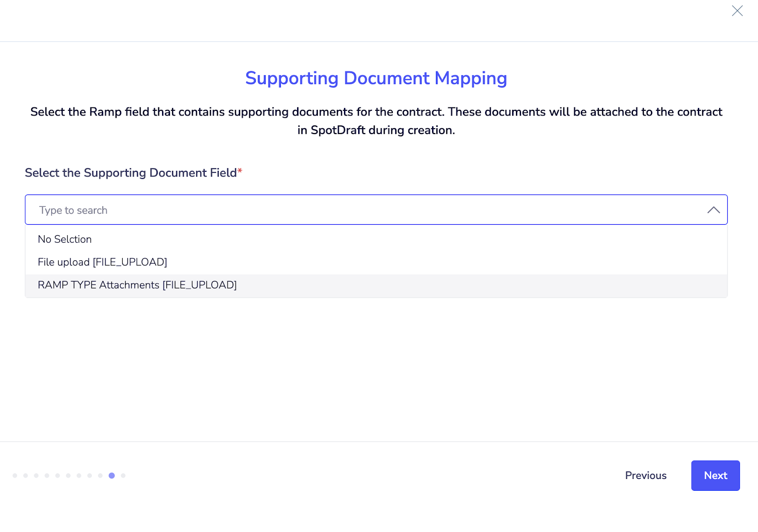Screen dimensions: 758x532
Task: Go back with the Previous button
Action: [646, 476]
